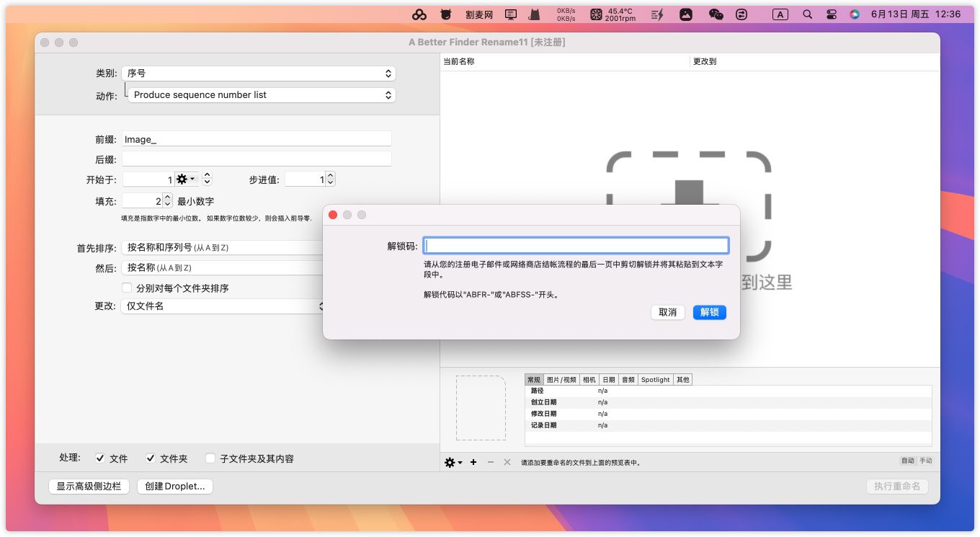Open WeChat from the menu bar

pos(716,14)
